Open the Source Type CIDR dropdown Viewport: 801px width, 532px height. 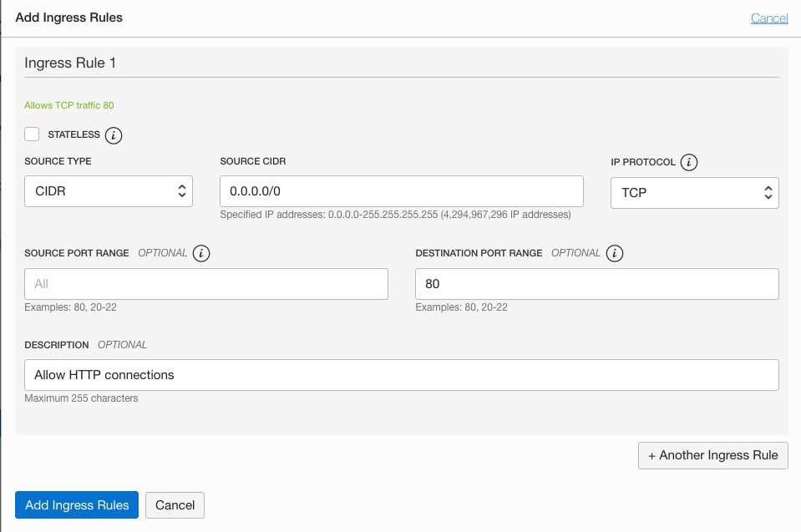point(109,191)
